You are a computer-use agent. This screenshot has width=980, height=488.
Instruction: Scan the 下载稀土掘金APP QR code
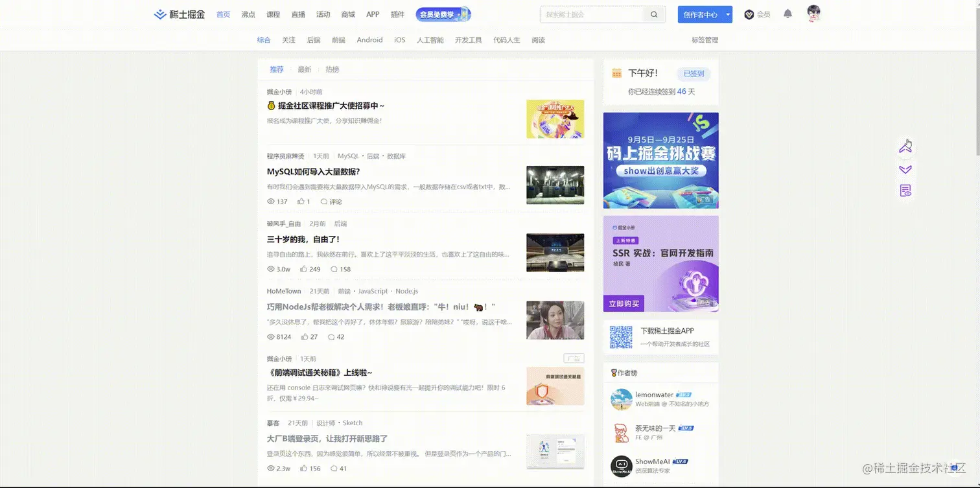[x=620, y=336]
